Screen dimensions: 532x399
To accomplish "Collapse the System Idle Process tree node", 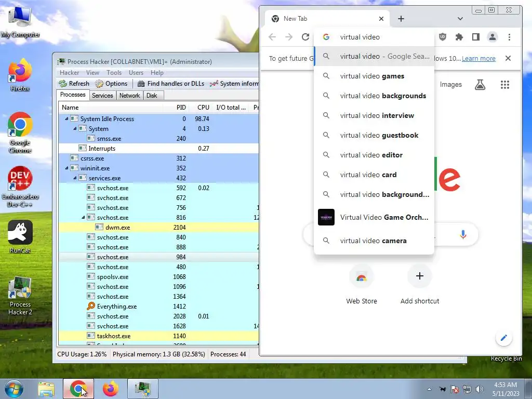I will click(67, 119).
